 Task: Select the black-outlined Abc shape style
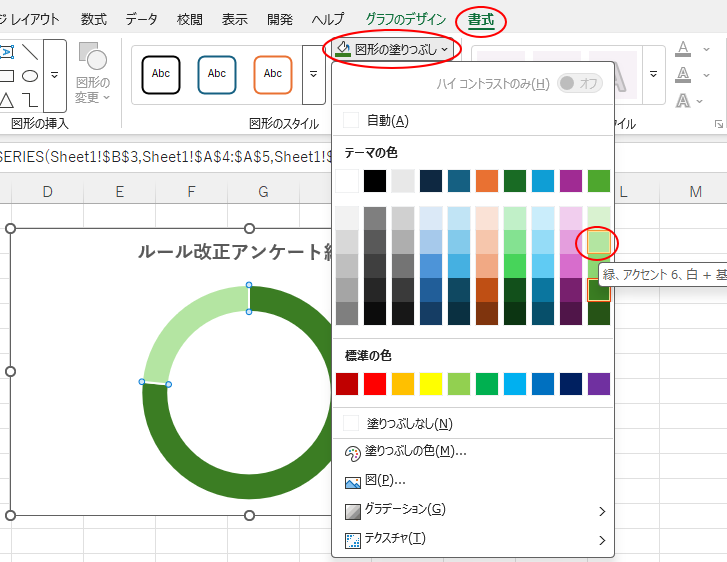coord(161,75)
